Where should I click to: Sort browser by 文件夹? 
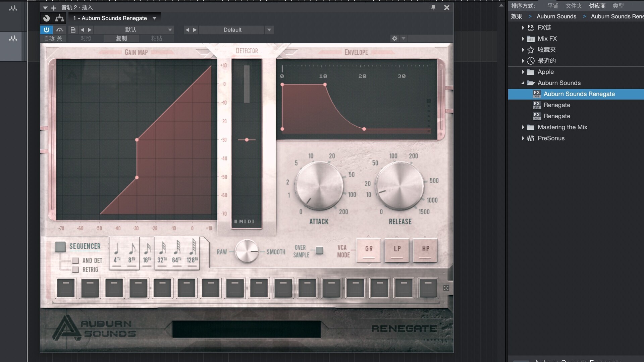pyautogui.click(x=574, y=6)
